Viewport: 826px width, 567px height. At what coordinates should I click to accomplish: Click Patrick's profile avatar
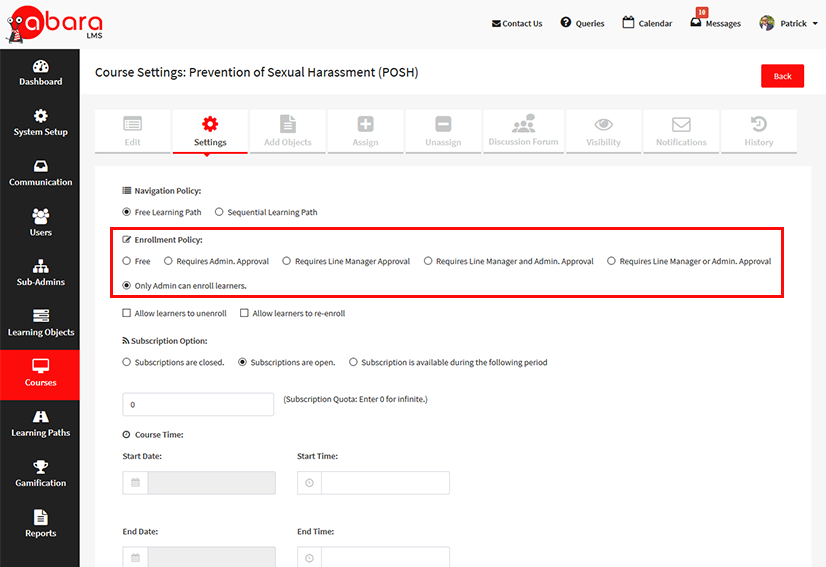click(x=767, y=23)
